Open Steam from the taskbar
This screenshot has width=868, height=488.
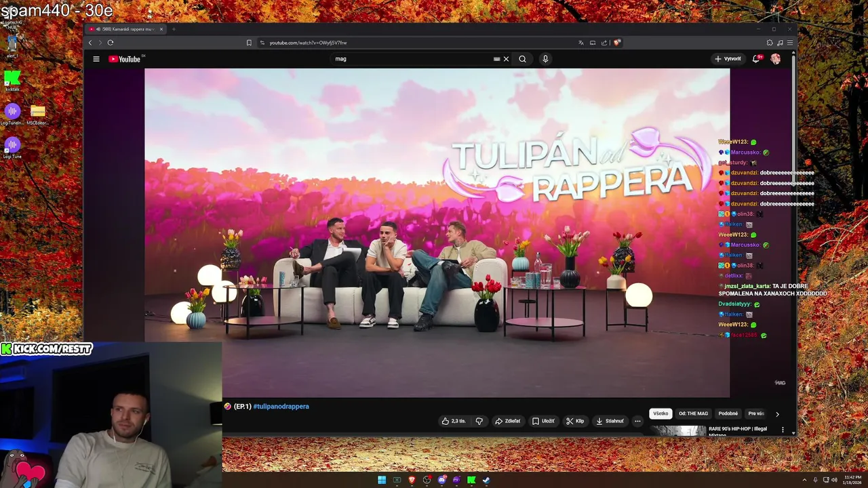486,480
